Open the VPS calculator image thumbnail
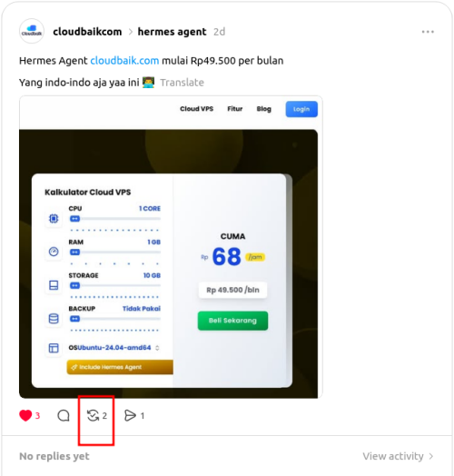The width and height of the screenshot is (454, 476). pos(171,247)
